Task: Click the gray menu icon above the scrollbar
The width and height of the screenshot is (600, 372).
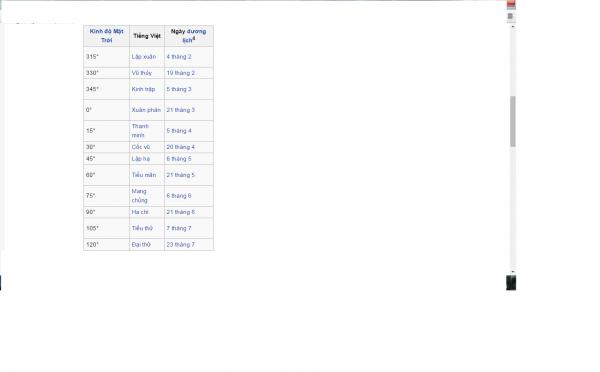Action: 510,16
